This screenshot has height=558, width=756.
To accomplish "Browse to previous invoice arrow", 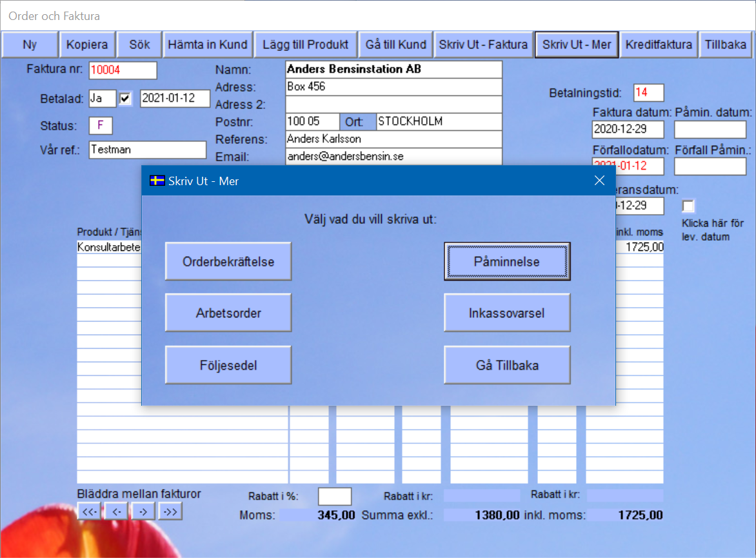I will pos(117,512).
